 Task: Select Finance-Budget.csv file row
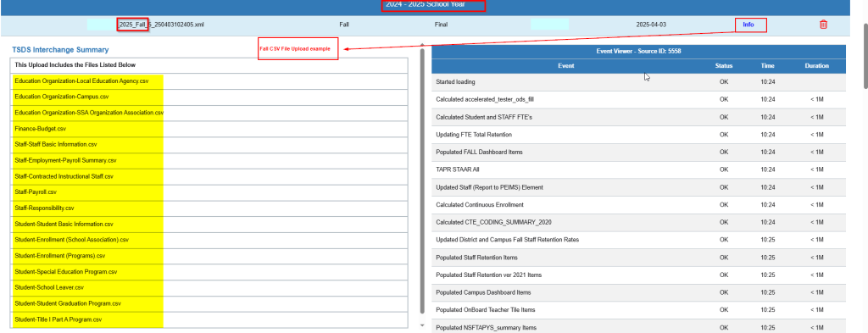(209, 128)
